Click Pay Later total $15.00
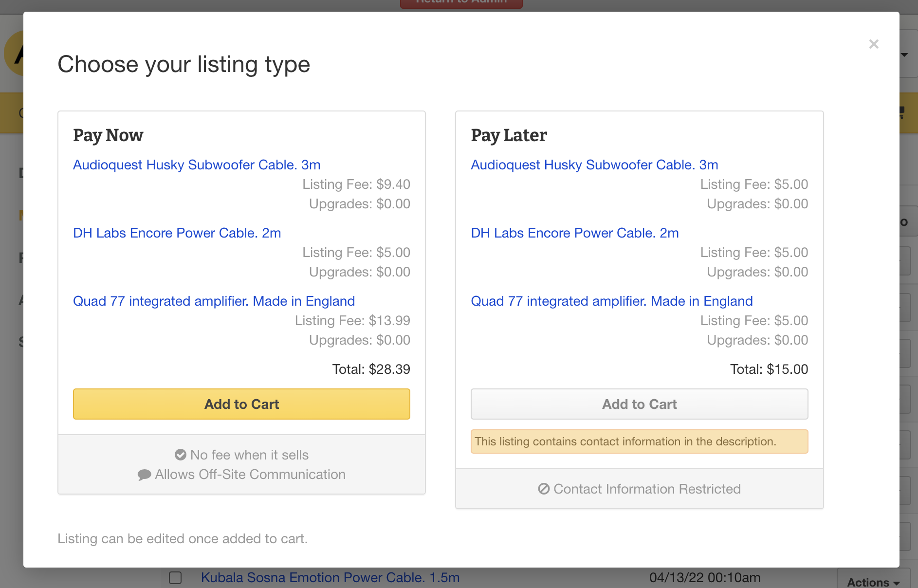This screenshot has height=588, width=918. point(769,369)
